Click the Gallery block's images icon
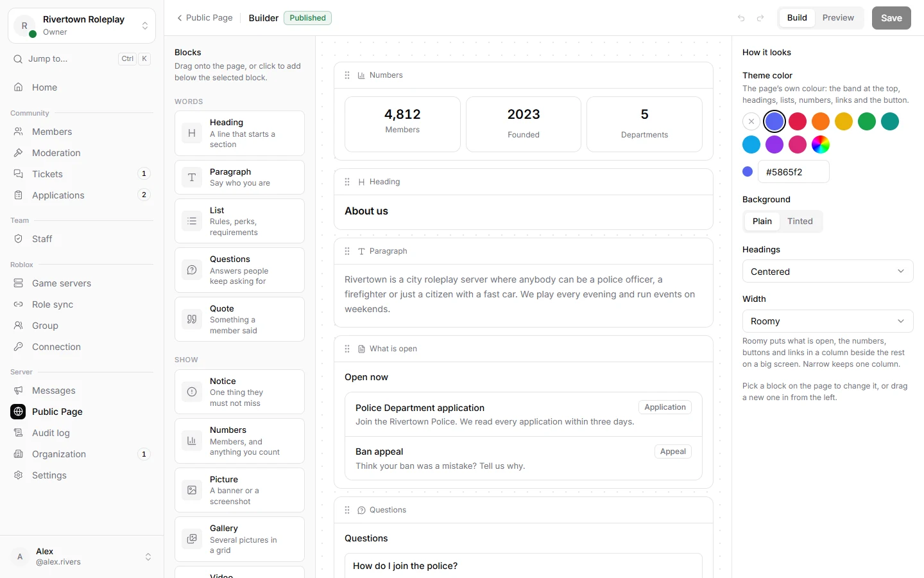Screen dimensions: 924x578 [192, 539]
